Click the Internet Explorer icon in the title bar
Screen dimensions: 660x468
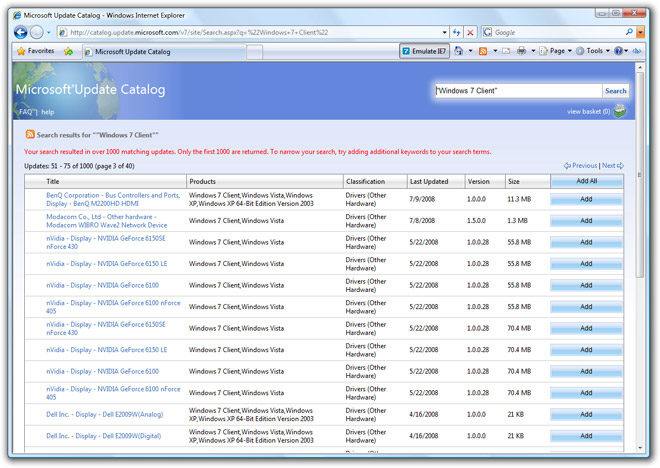[17, 15]
